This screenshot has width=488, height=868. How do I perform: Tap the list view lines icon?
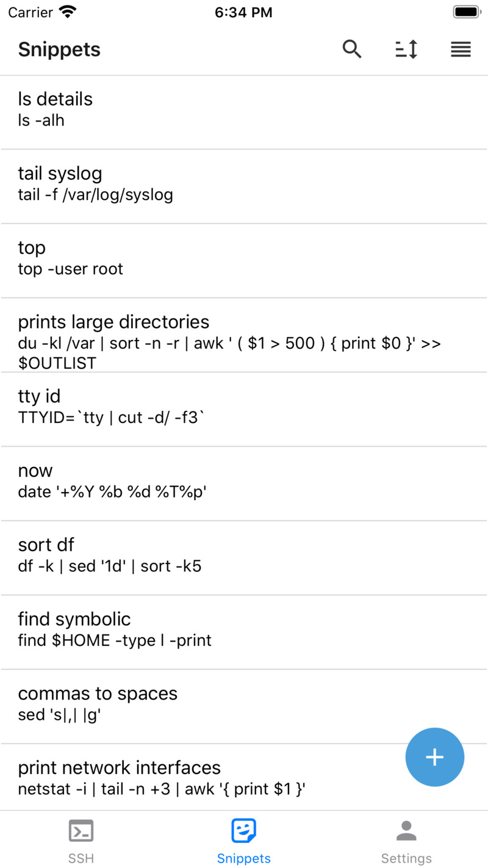[x=461, y=49]
